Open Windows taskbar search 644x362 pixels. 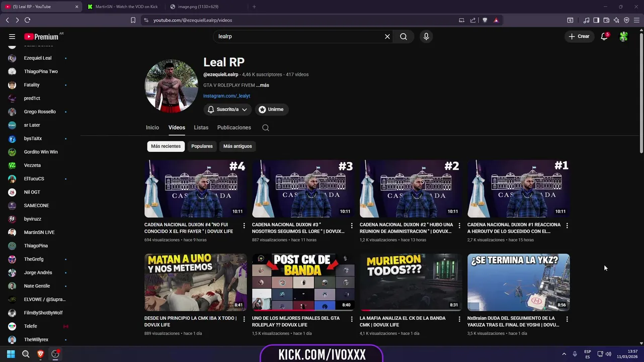click(x=26, y=354)
